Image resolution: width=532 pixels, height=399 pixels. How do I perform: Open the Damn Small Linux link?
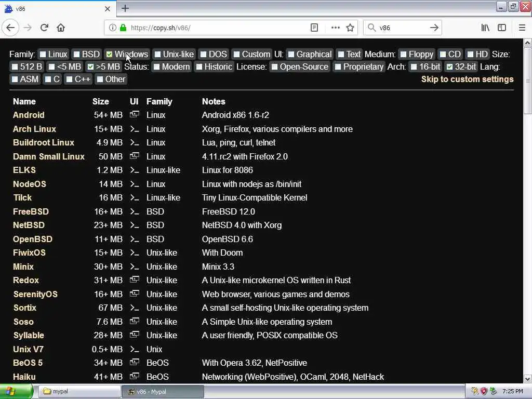click(48, 156)
